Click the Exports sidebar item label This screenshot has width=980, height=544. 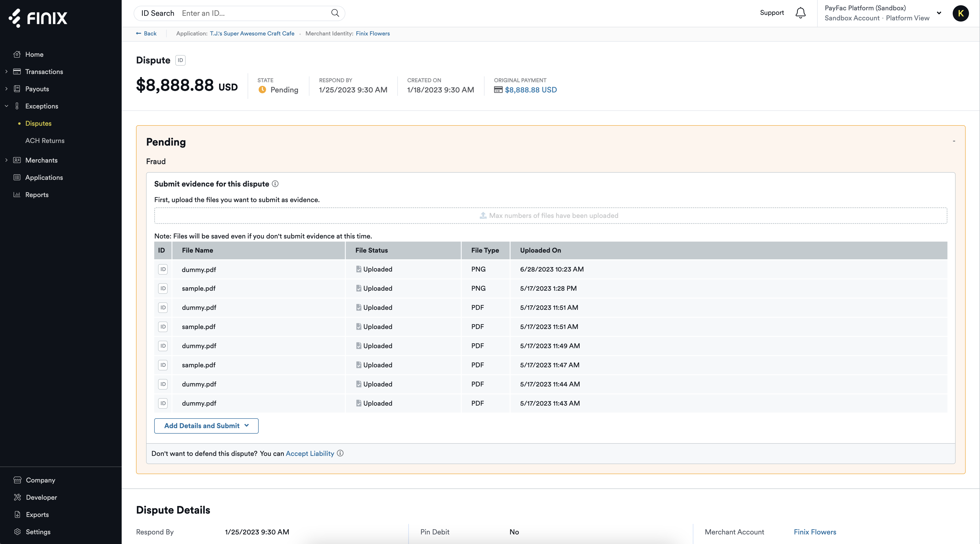(37, 515)
